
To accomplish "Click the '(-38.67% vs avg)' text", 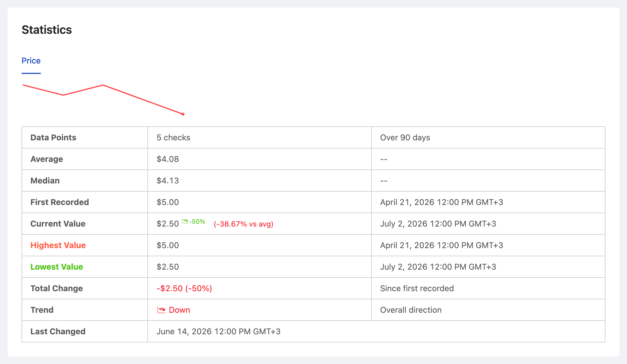I will (x=244, y=224).
